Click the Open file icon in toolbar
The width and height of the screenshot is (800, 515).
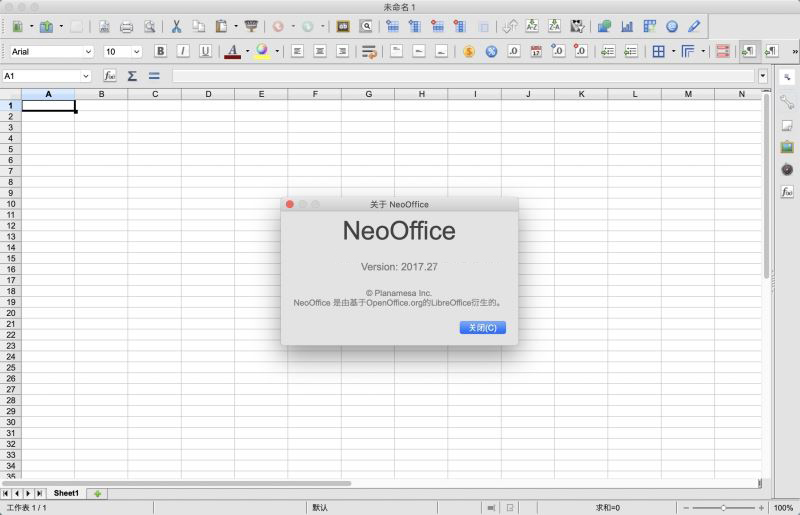click(46, 27)
